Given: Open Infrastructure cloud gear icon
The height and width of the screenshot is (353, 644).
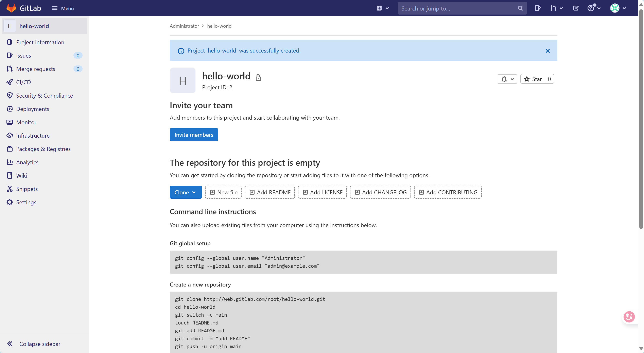Looking at the screenshot, I should (x=10, y=135).
